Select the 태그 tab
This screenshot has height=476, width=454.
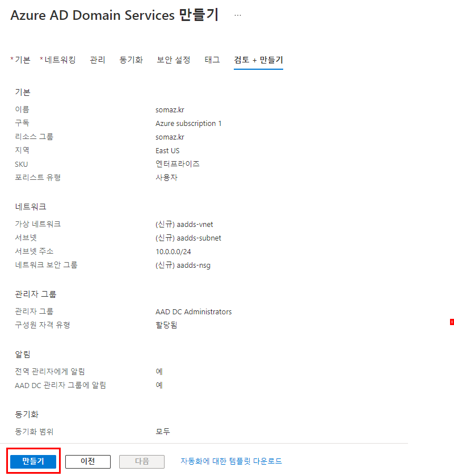212,60
